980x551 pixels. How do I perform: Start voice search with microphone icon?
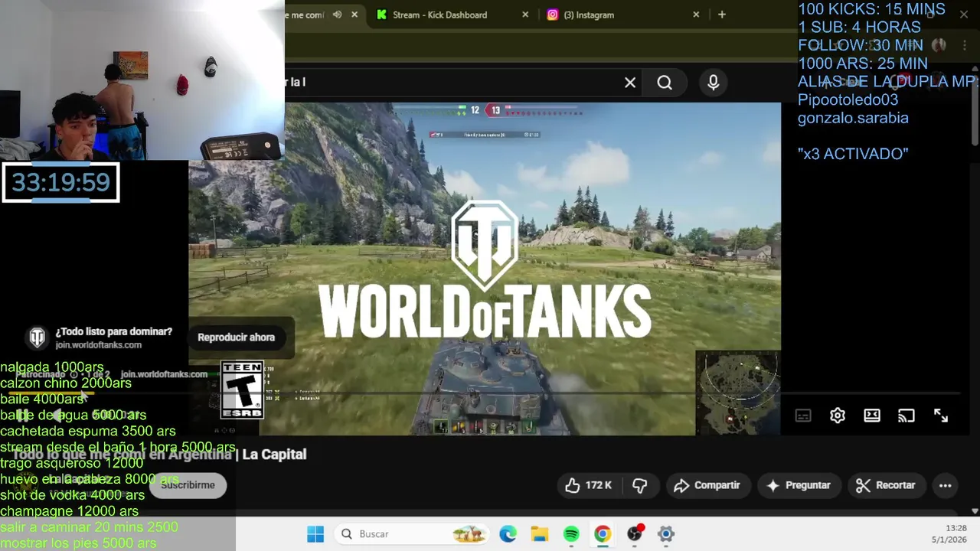click(714, 83)
